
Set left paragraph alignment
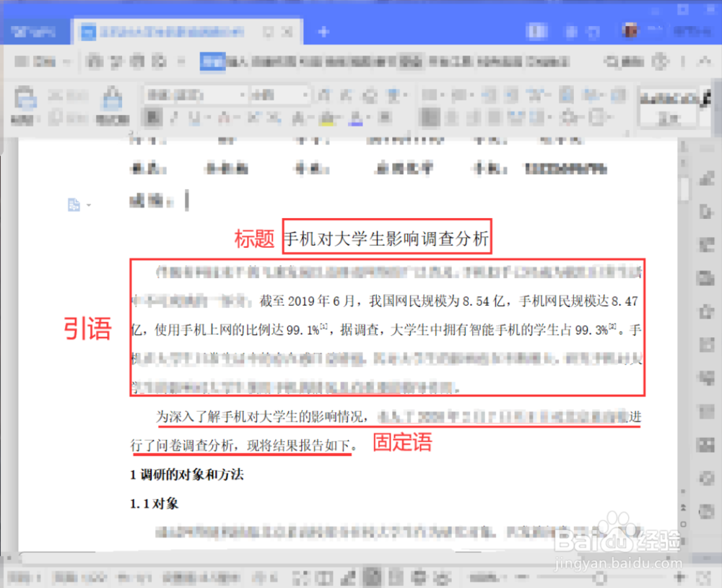[430, 118]
